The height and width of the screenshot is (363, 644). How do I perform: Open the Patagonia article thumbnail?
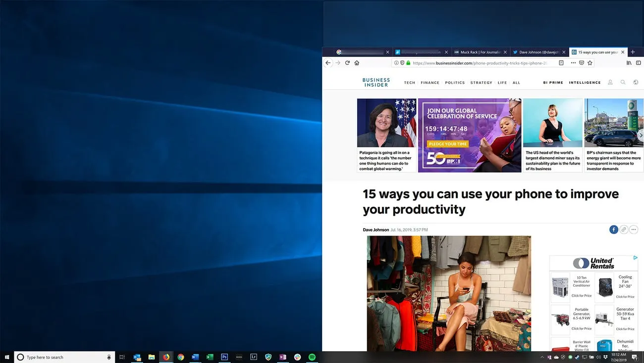(x=386, y=123)
